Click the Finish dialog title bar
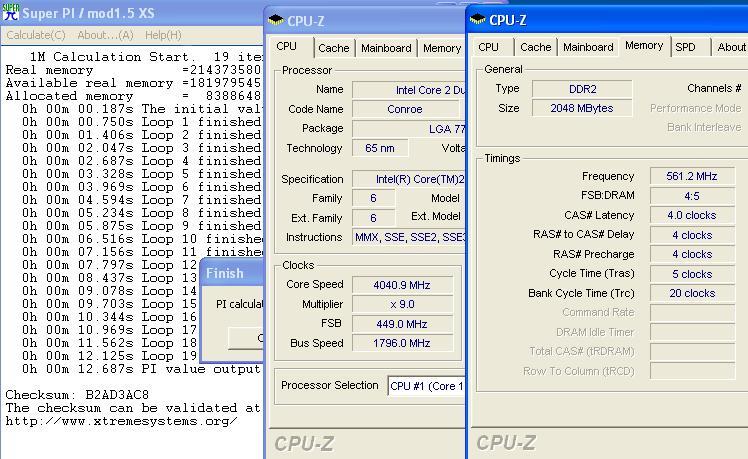Image resolution: width=748 pixels, height=459 pixels. tap(233, 273)
